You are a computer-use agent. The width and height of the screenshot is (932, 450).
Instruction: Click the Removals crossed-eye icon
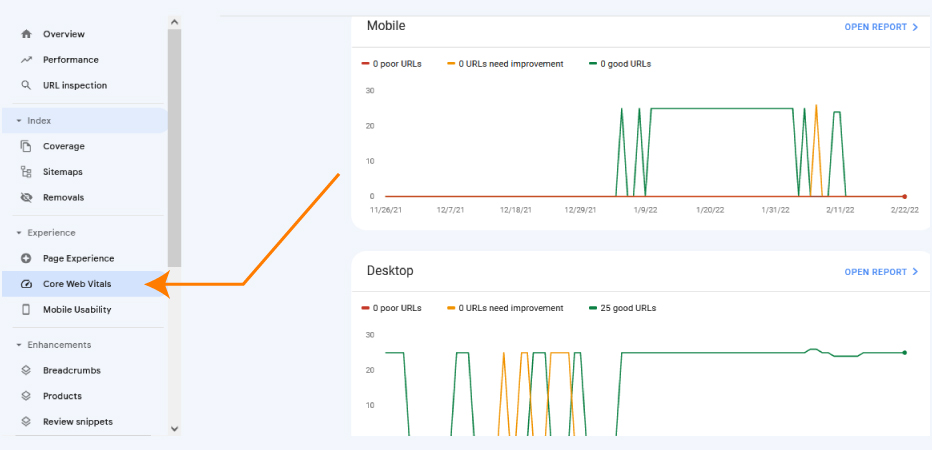point(26,197)
